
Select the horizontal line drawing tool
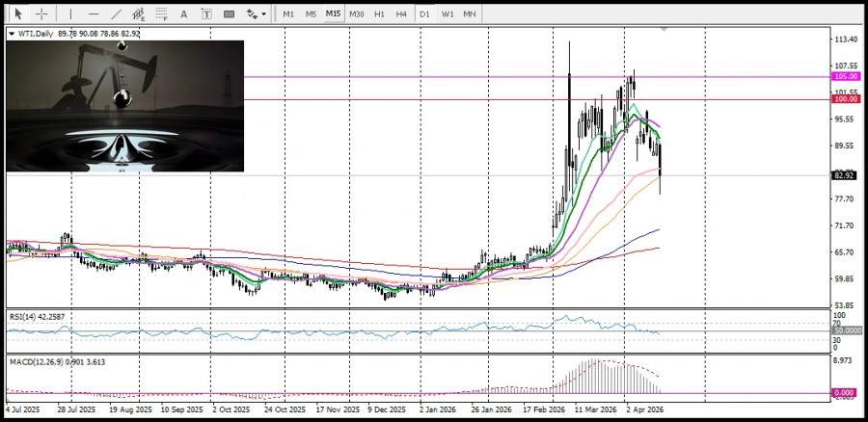coord(93,13)
